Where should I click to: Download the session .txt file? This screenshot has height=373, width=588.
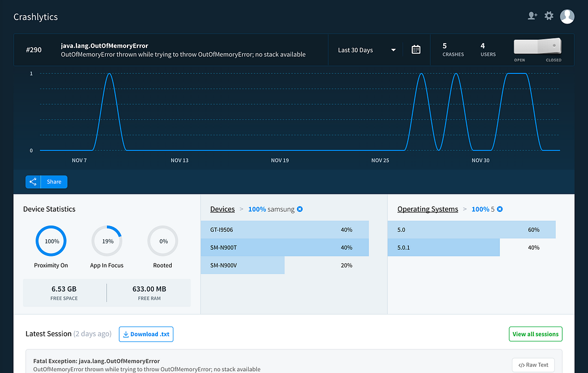pos(146,334)
